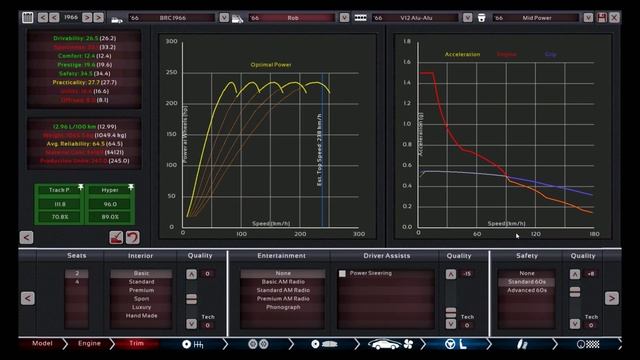This screenshot has width=640, height=360.
Task: Click the red undo arrow icon
Action: (x=133, y=238)
